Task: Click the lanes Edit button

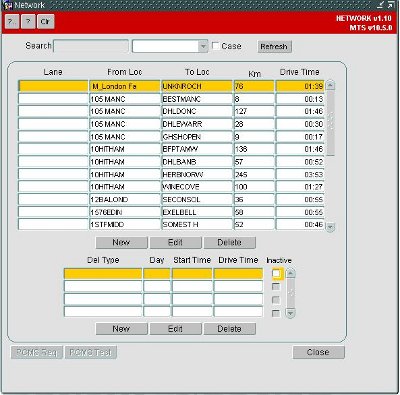Action: pos(175,243)
